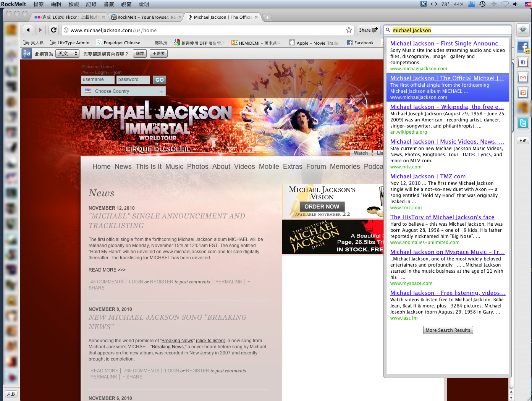
Task: Click the browser back arrow button
Action: pyautogui.click(x=28, y=30)
